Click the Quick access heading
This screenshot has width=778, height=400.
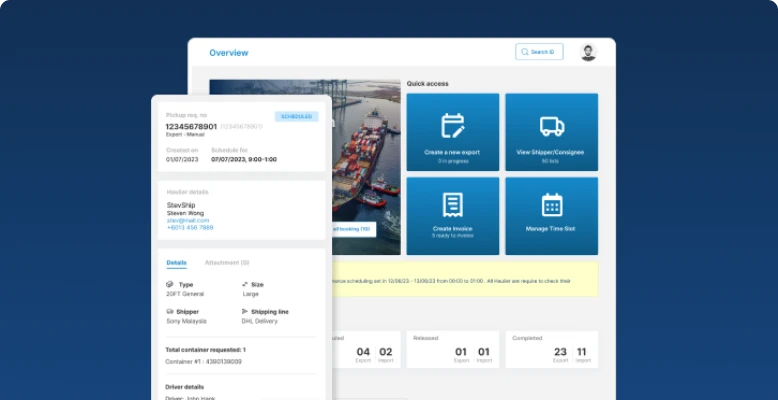428,83
